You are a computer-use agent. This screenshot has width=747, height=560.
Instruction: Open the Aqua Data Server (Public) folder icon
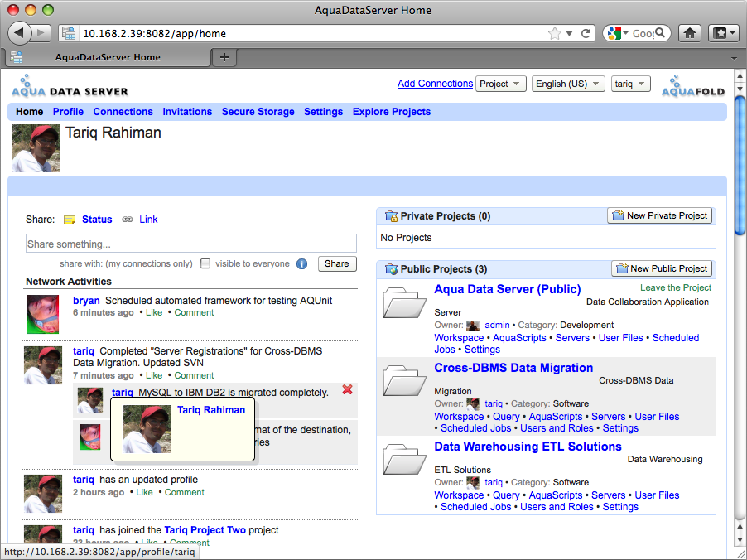[x=404, y=302]
